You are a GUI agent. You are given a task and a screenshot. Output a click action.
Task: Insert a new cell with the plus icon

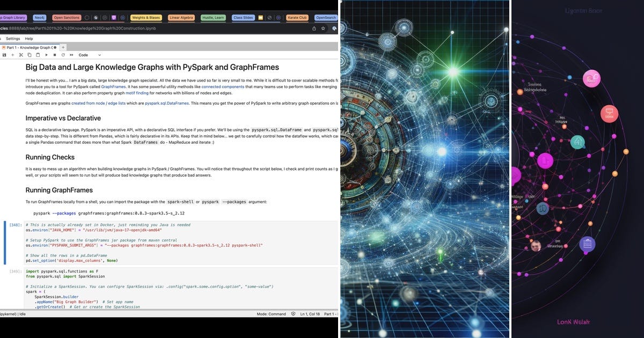tap(13, 55)
